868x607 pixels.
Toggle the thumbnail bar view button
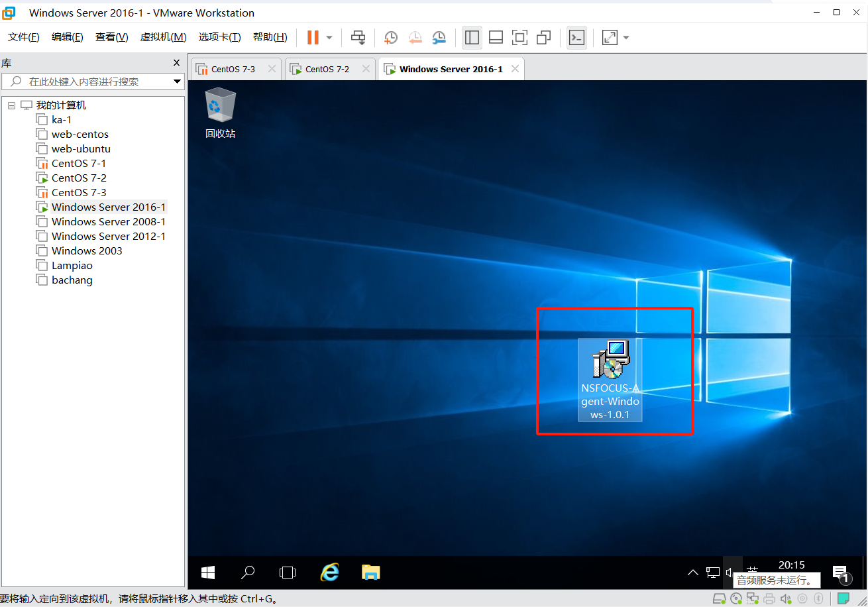point(496,38)
